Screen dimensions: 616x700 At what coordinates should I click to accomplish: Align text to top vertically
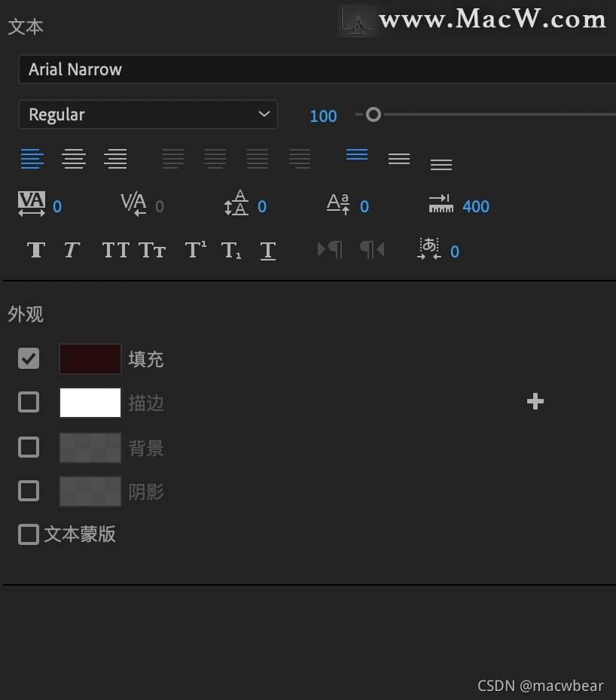[x=357, y=154]
